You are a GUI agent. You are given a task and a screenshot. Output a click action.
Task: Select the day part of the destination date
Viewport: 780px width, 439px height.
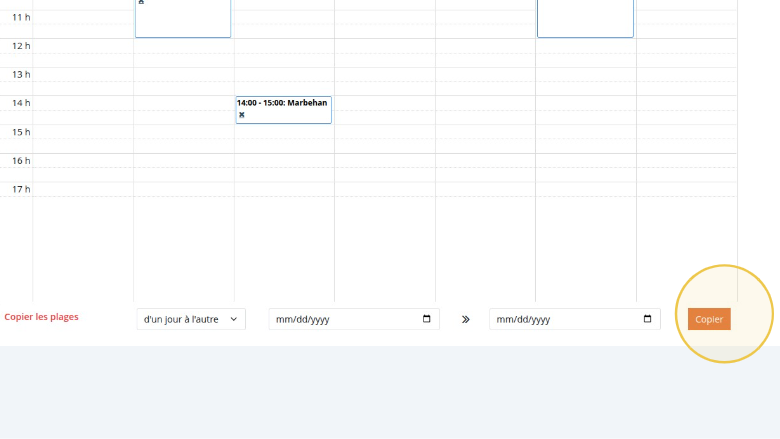pyautogui.click(x=521, y=320)
